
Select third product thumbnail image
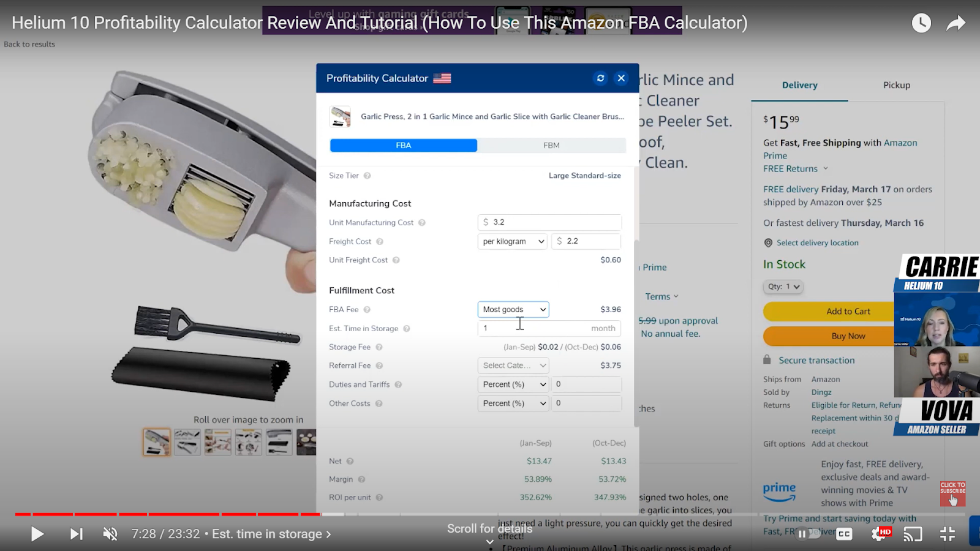point(217,441)
